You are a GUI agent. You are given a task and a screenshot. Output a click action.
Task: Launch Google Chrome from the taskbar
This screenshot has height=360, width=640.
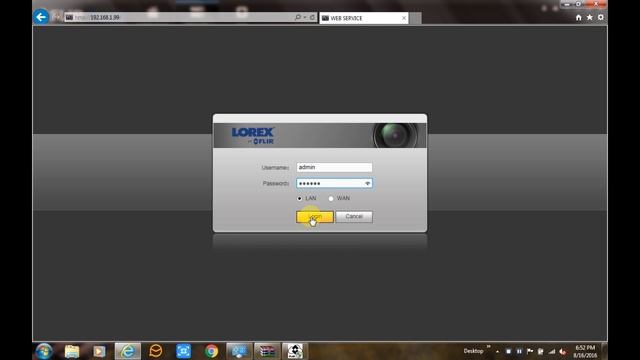[211, 351]
